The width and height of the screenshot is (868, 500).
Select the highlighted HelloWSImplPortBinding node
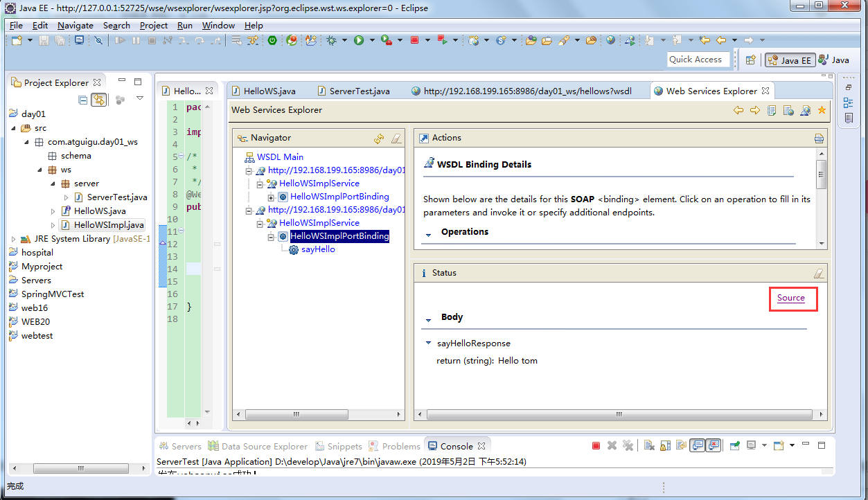(339, 236)
